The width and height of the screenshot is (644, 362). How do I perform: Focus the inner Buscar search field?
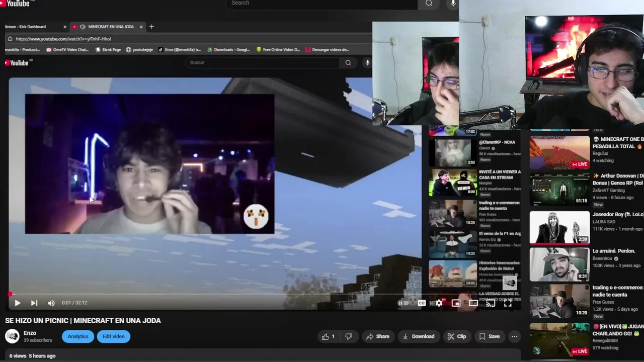(x=262, y=63)
